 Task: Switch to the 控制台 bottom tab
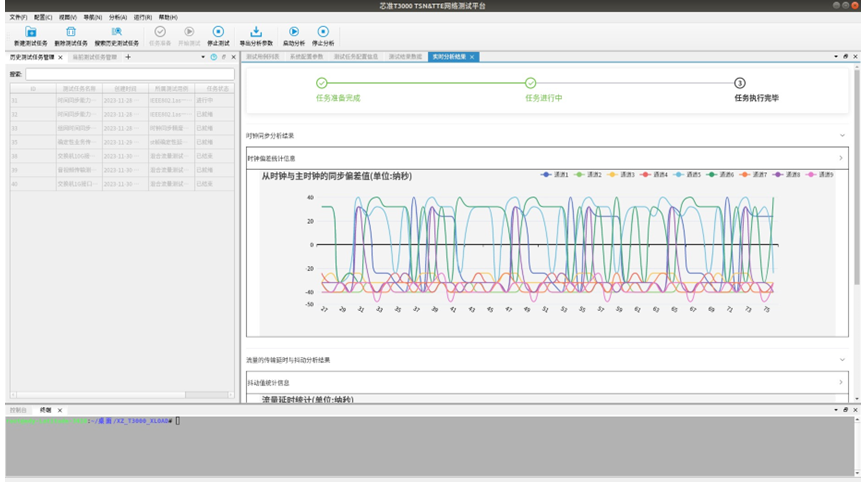pyautogui.click(x=18, y=411)
